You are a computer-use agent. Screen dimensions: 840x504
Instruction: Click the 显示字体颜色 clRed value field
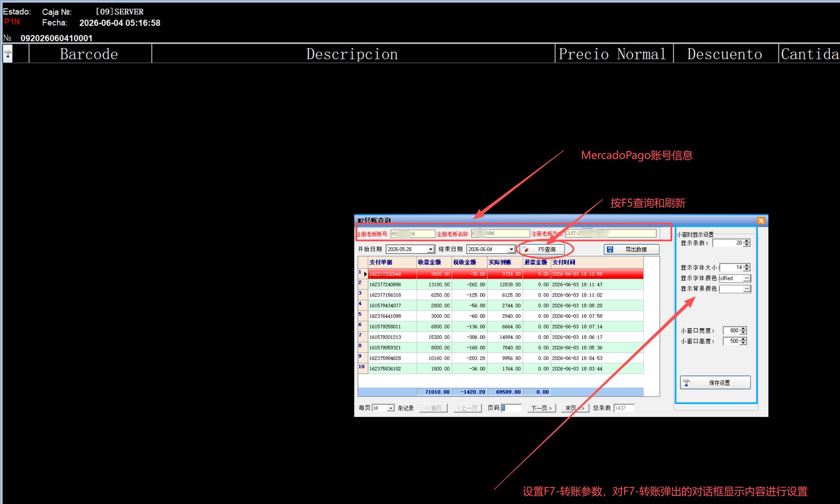pyautogui.click(x=731, y=278)
